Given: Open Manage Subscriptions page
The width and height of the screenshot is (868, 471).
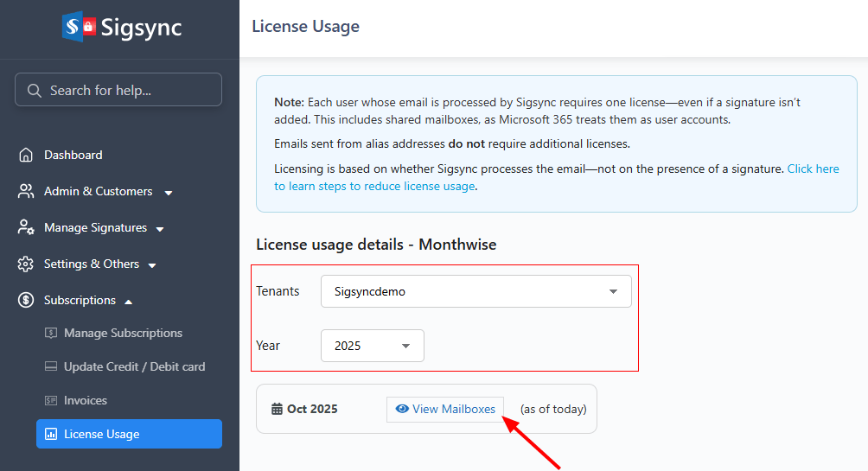Looking at the screenshot, I should (x=123, y=333).
